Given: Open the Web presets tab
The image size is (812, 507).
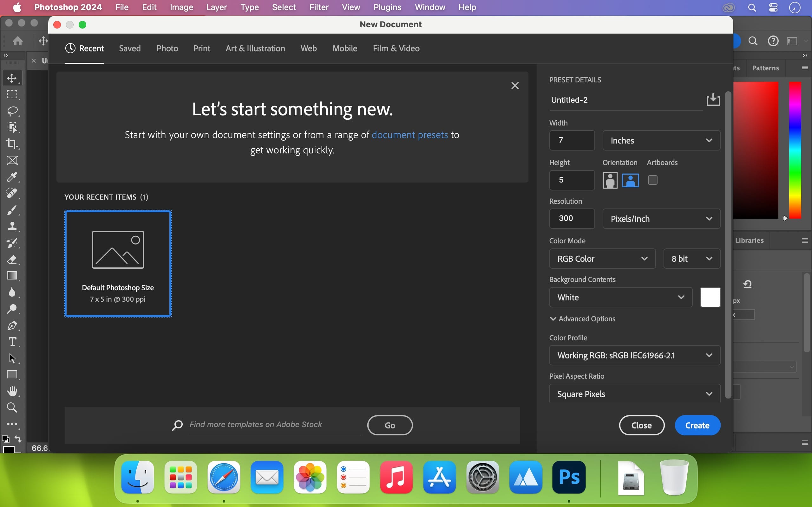Looking at the screenshot, I should click(308, 48).
